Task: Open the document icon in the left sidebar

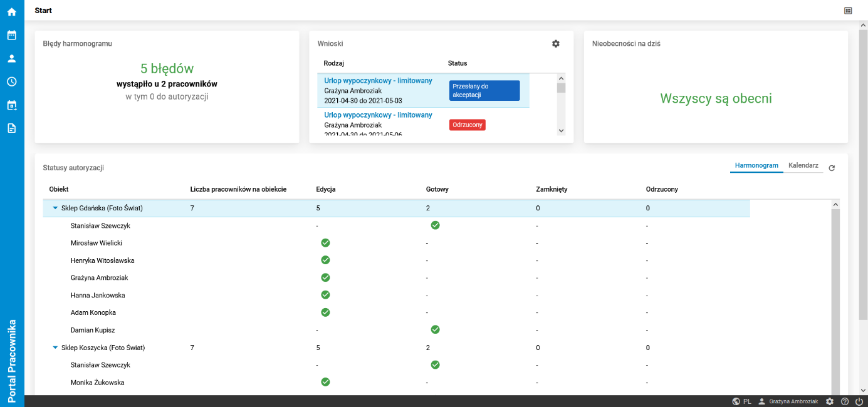Action: click(11, 128)
